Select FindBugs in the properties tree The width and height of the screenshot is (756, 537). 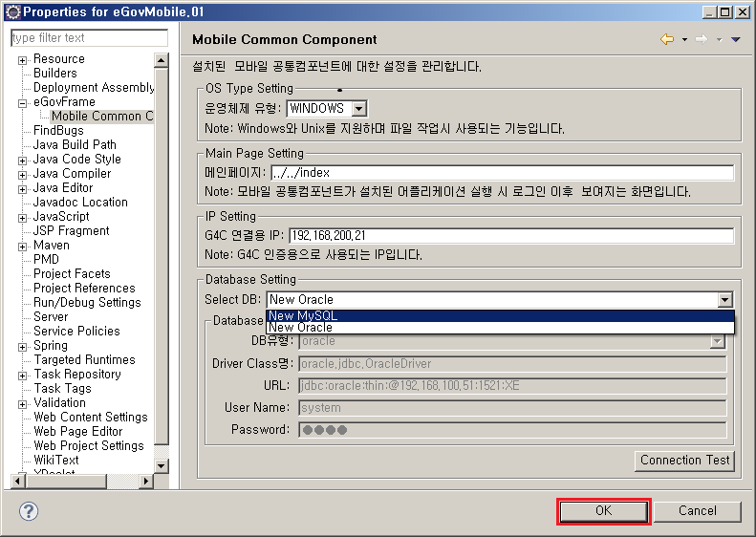[x=58, y=131]
